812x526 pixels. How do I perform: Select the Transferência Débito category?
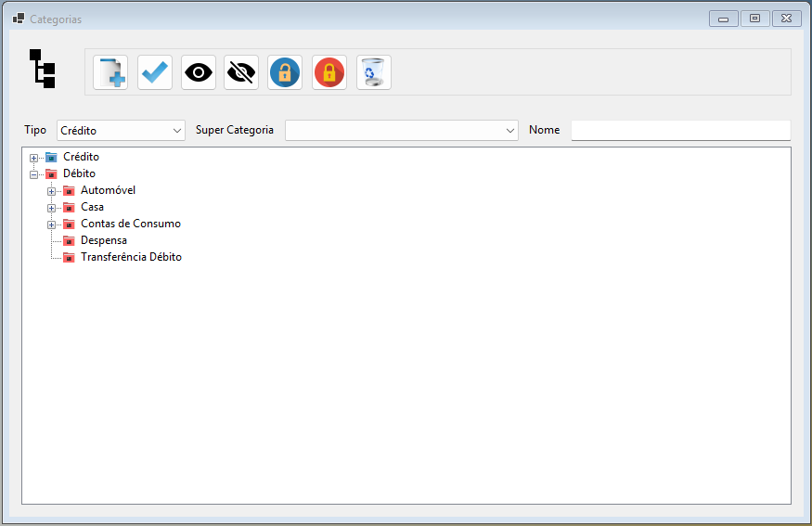click(x=132, y=257)
